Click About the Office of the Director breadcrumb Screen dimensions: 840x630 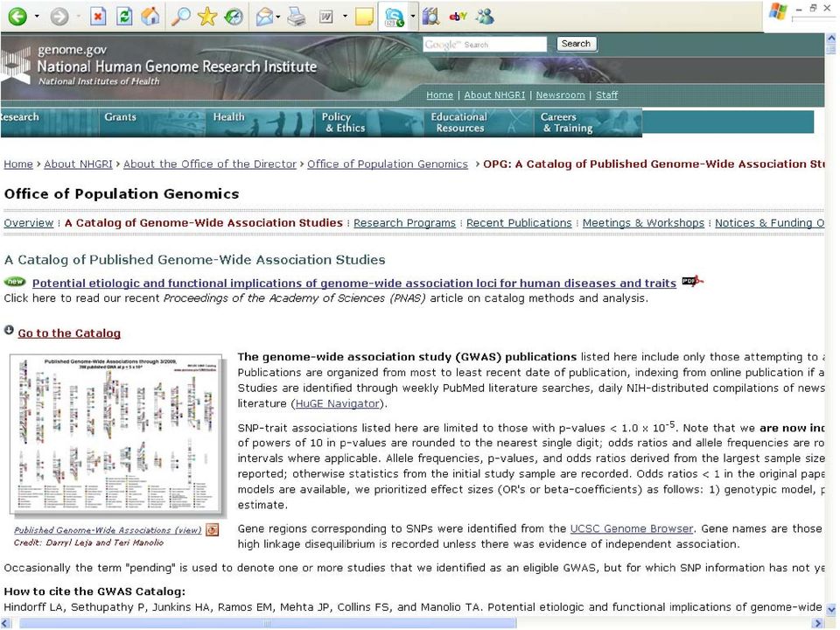point(210,164)
